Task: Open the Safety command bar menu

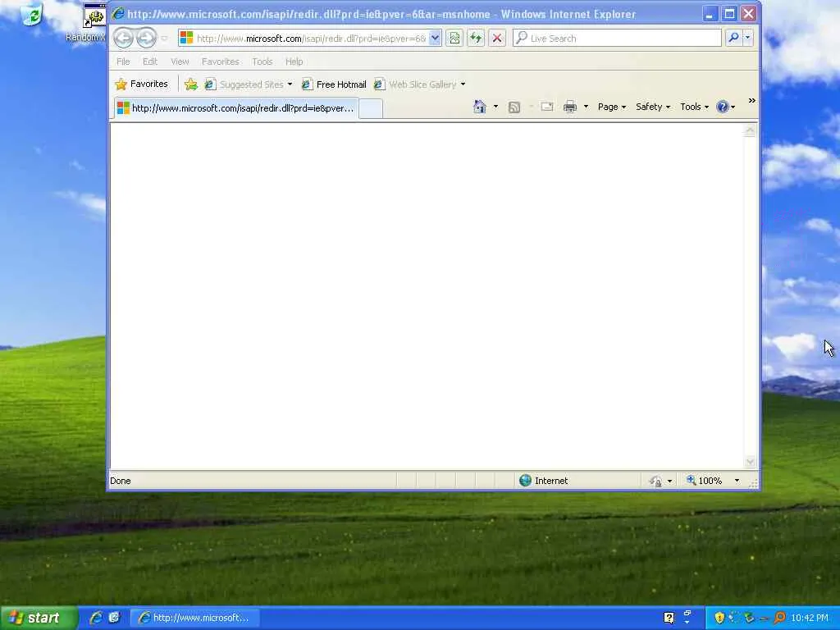Action: [x=653, y=107]
